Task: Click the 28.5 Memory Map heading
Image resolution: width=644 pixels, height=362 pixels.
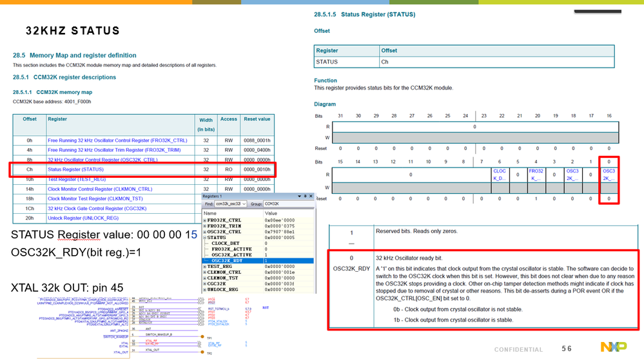Action: [x=74, y=55]
